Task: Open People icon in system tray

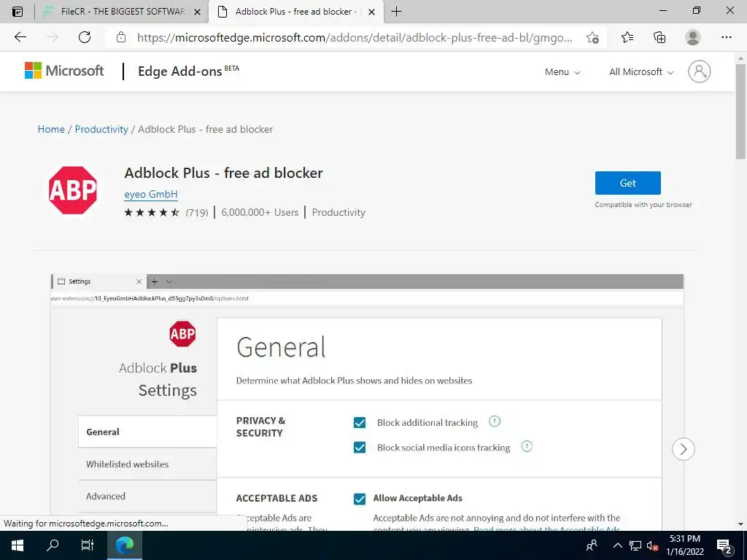Action: tap(592, 545)
